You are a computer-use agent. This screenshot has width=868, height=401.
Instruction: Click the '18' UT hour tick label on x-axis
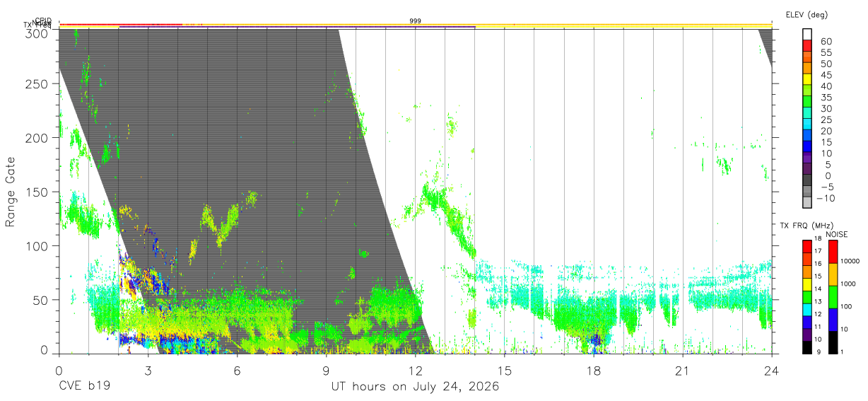[593, 371]
